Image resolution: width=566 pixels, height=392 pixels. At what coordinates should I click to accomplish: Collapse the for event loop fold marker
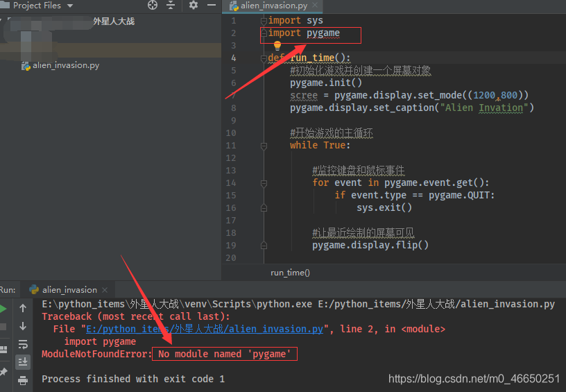coord(264,183)
